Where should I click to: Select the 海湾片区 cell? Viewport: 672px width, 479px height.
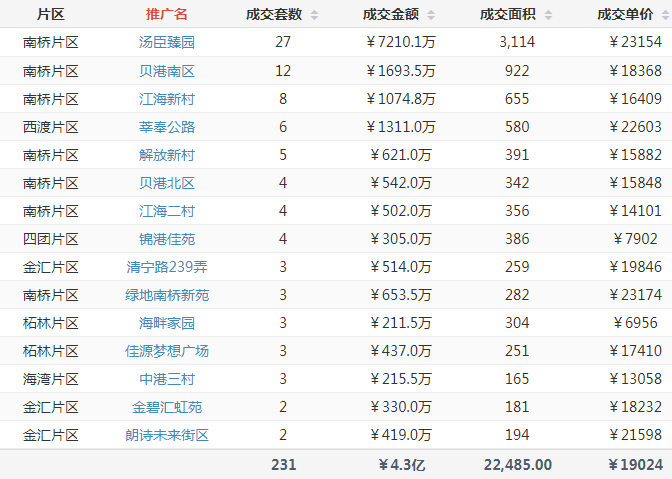click(51, 379)
